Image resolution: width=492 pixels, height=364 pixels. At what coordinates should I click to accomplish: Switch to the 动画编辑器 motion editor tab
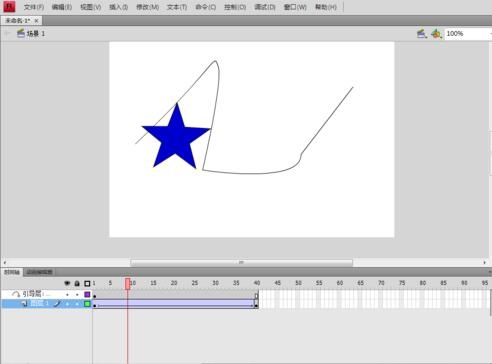coord(40,272)
